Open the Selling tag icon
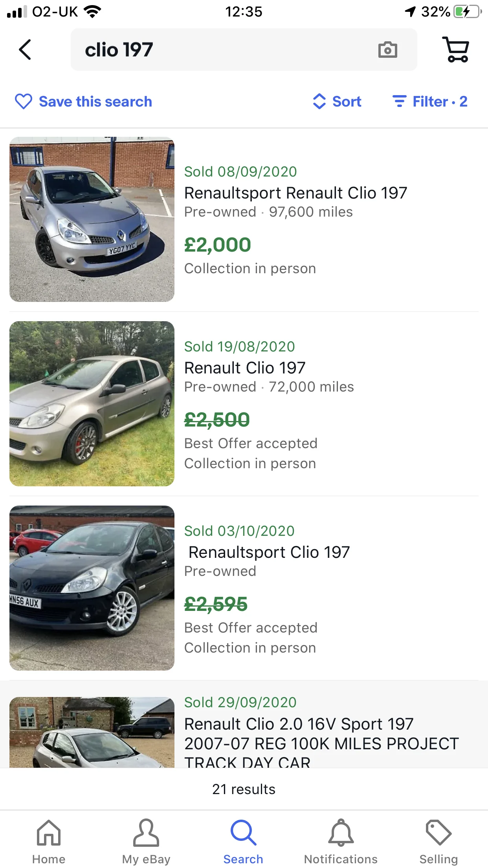Image resolution: width=488 pixels, height=868 pixels. click(x=438, y=832)
